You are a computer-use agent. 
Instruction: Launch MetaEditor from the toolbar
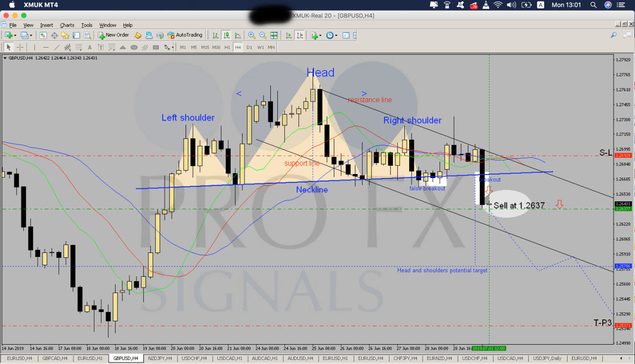click(137, 35)
